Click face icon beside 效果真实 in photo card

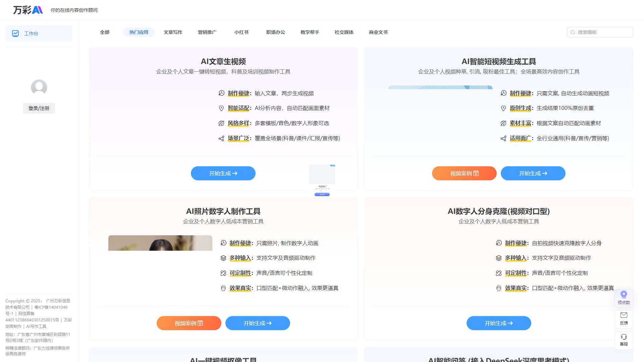[223, 288]
